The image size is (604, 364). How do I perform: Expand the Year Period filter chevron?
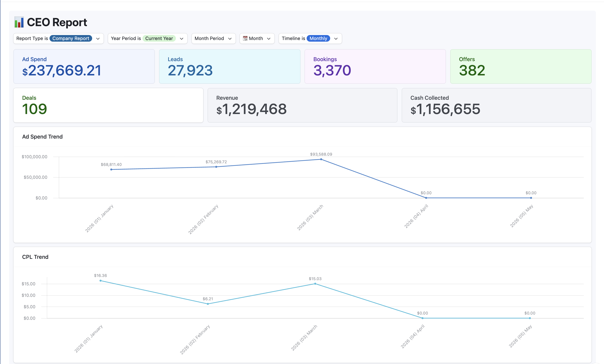181,39
